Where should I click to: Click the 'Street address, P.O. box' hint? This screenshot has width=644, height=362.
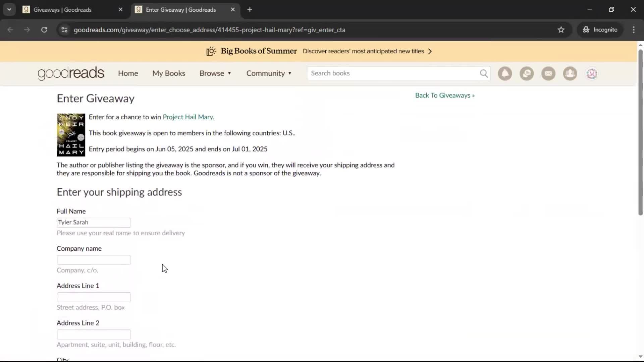91,307
